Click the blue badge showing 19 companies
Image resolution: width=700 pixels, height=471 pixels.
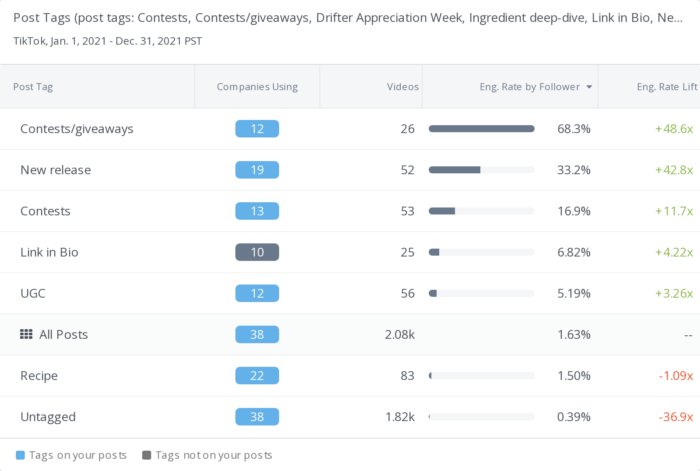pyautogui.click(x=257, y=170)
